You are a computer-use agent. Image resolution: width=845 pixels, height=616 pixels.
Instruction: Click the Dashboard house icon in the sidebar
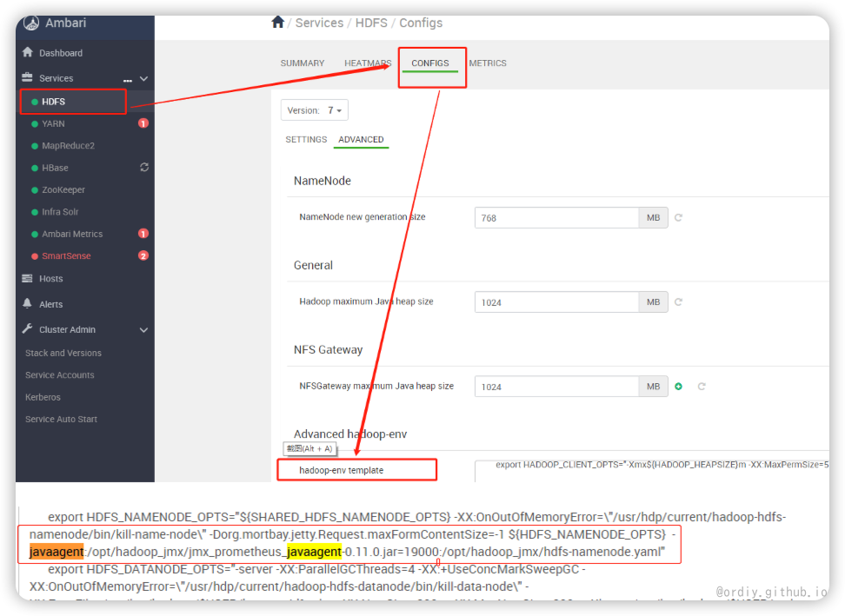click(x=28, y=52)
